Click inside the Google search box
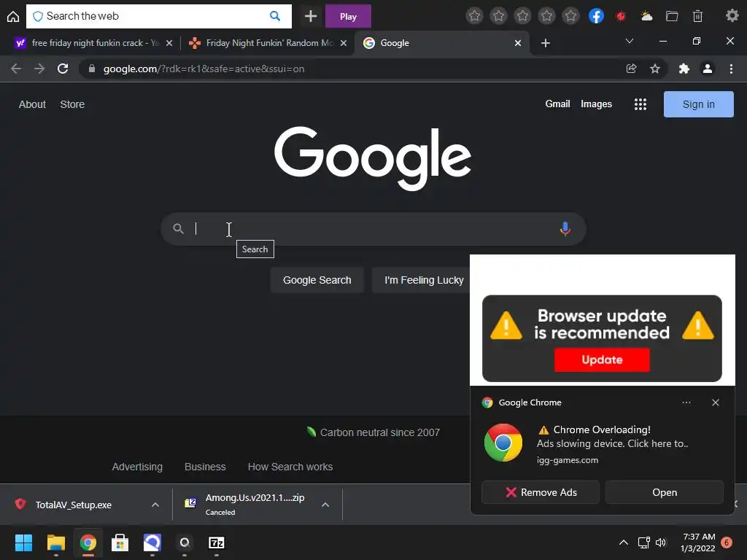 click(x=373, y=229)
